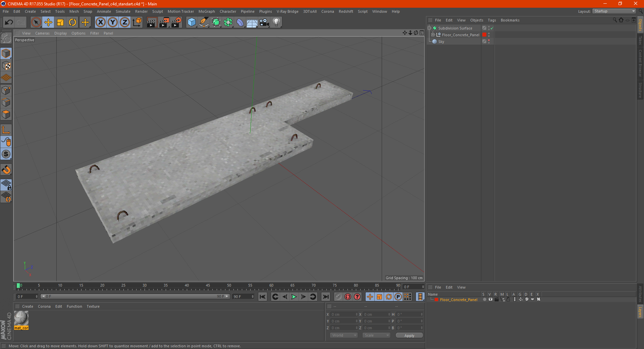Select the Rotate tool
644x349 pixels.
pos(72,22)
